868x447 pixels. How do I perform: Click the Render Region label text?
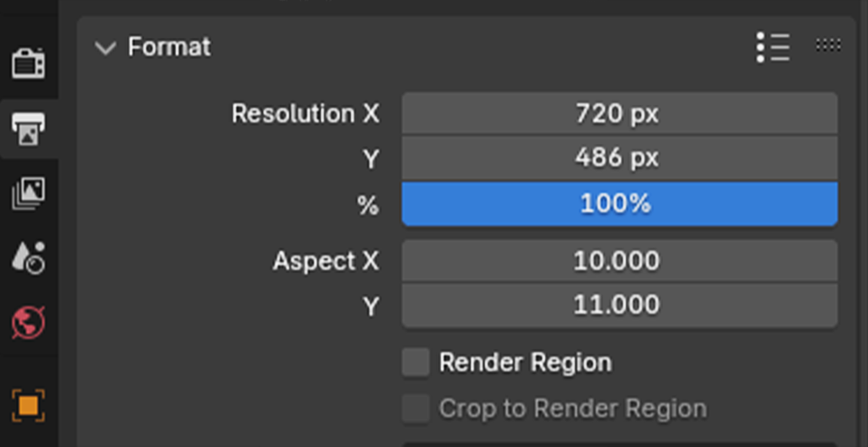pyautogui.click(x=525, y=363)
